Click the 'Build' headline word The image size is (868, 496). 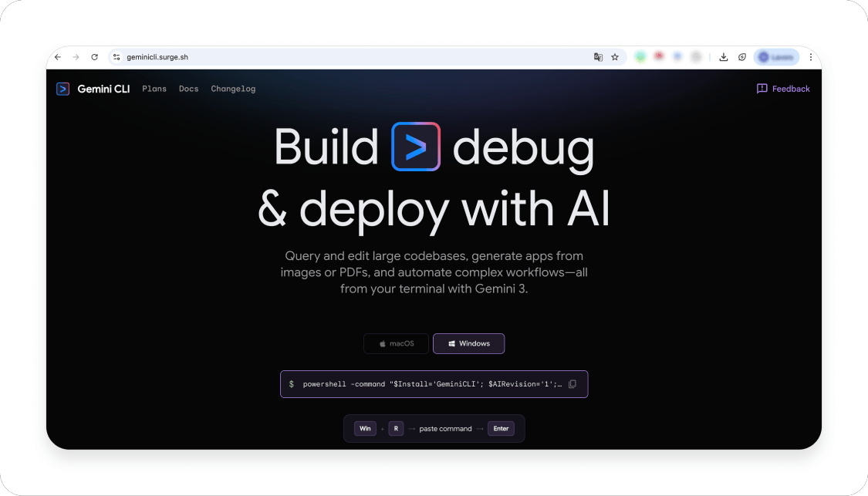[x=326, y=147]
